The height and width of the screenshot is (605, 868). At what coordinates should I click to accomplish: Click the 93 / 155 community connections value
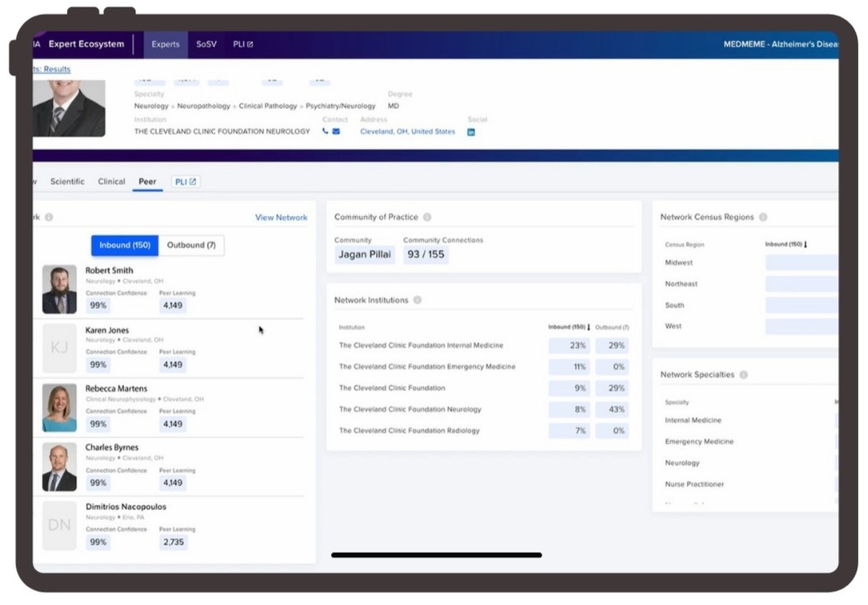coord(425,255)
